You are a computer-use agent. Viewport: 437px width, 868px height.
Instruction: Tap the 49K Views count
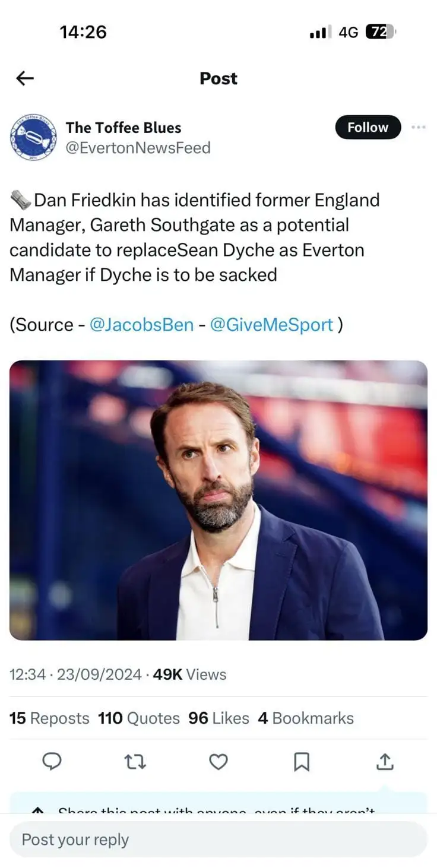pos(189,674)
